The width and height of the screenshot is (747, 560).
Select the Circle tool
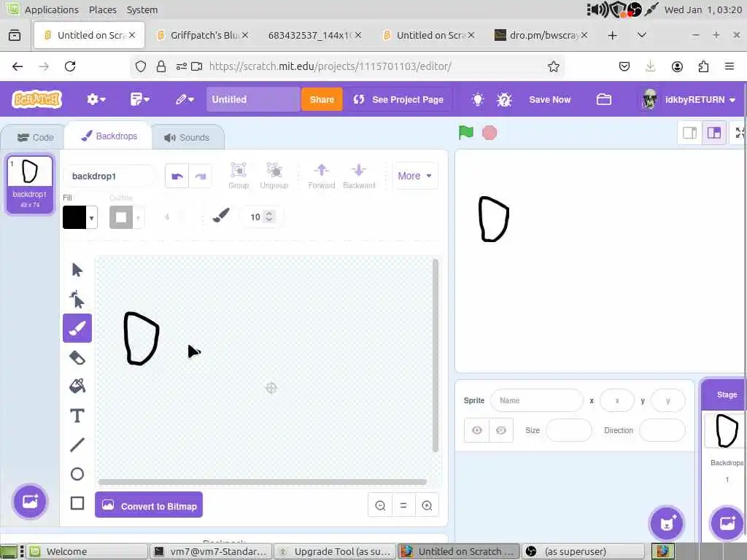(77, 474)
